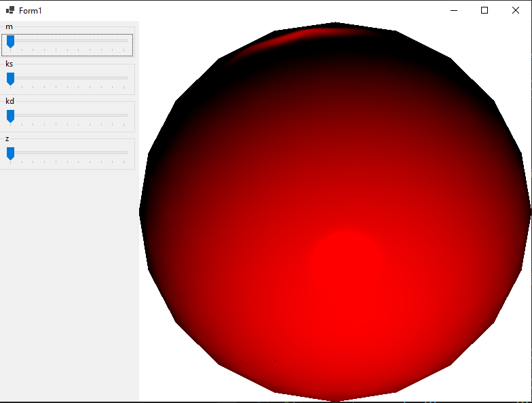The image size is (532, 403).
Task: Maximize the Form1 window
Action: 484,10
